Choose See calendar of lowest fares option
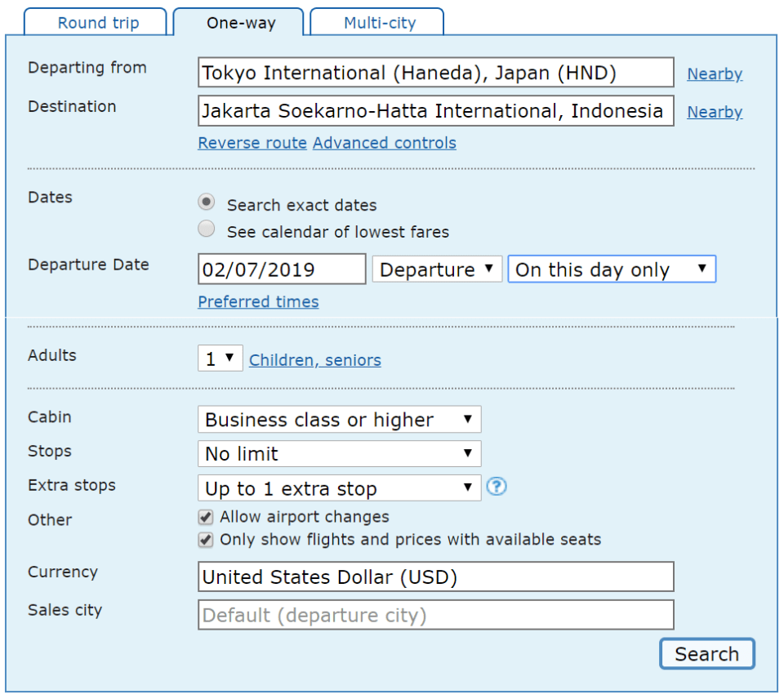Viewport: 784px width, 699px height. 206,229
